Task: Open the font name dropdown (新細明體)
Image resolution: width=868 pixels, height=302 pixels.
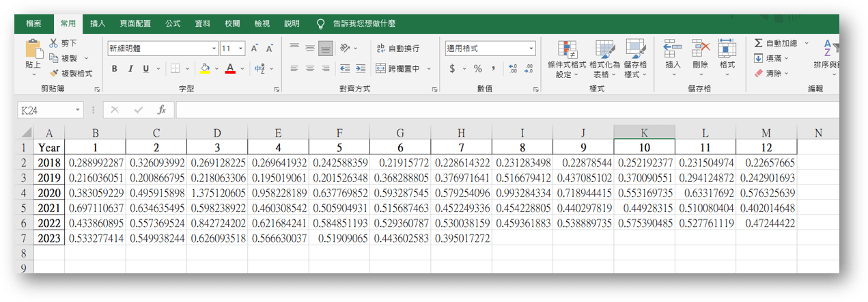Action: [x=214, y=49]
